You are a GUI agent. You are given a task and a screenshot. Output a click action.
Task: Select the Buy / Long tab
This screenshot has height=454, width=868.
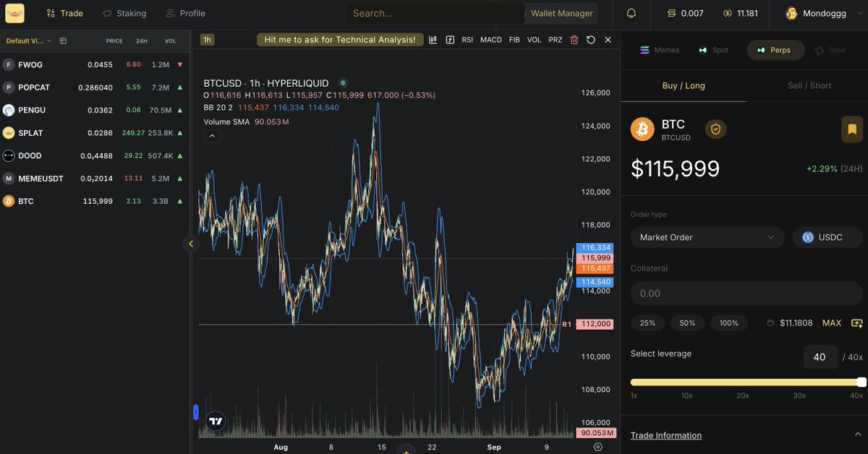pos(684,85)
